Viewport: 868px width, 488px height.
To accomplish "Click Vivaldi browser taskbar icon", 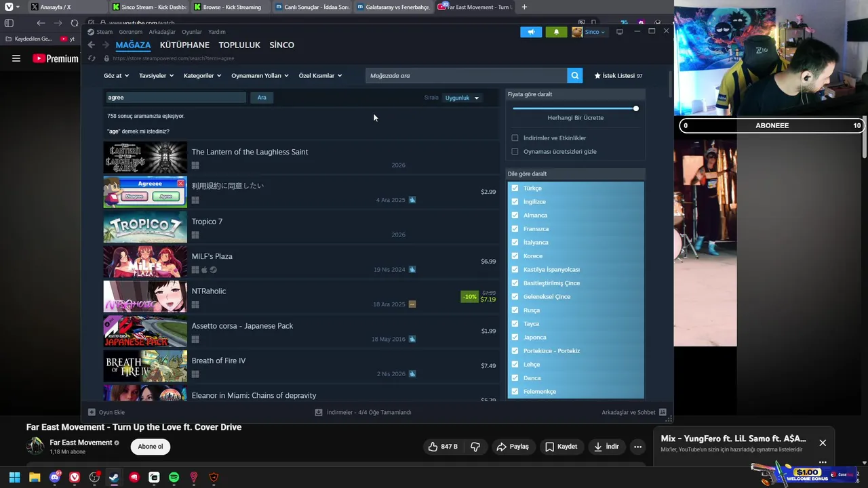I will [x=75, y=477].
